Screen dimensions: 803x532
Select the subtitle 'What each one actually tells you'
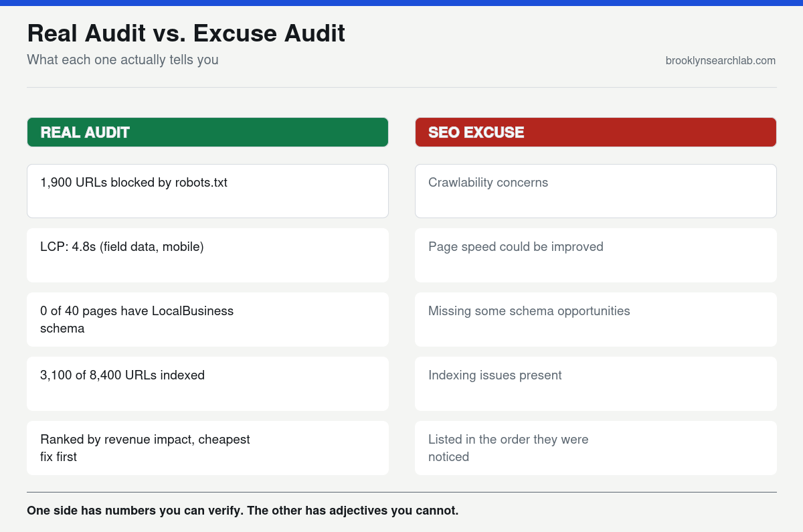[122, 60]
